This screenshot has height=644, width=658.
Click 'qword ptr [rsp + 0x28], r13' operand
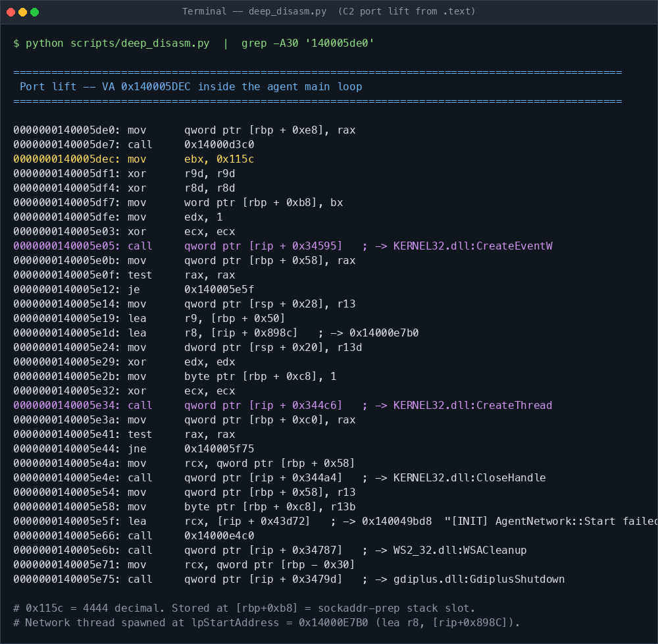[270, 304]
